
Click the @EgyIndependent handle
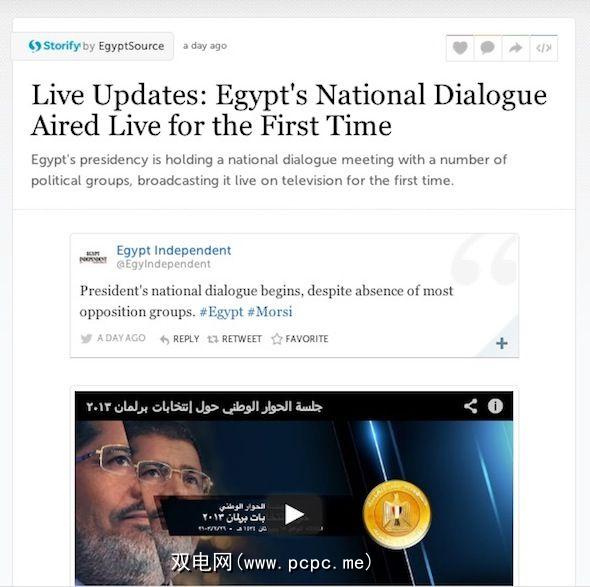pos(163,264)
